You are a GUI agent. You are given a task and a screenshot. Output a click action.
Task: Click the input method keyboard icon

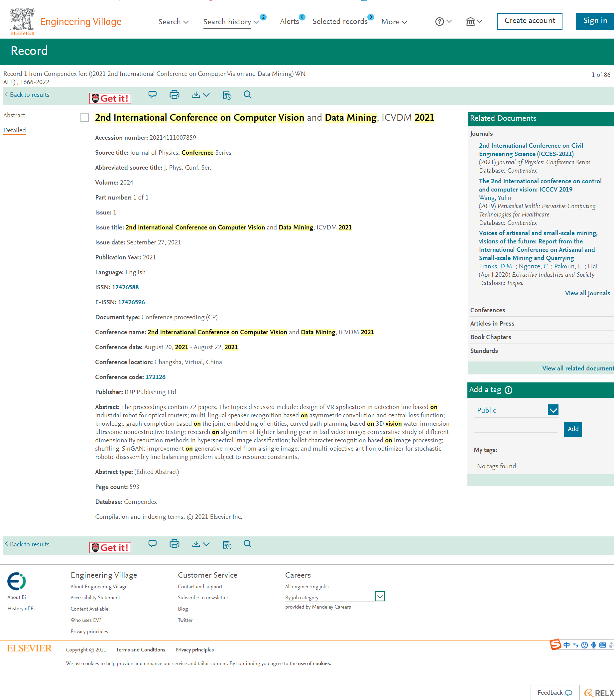[x=603, y=645]
